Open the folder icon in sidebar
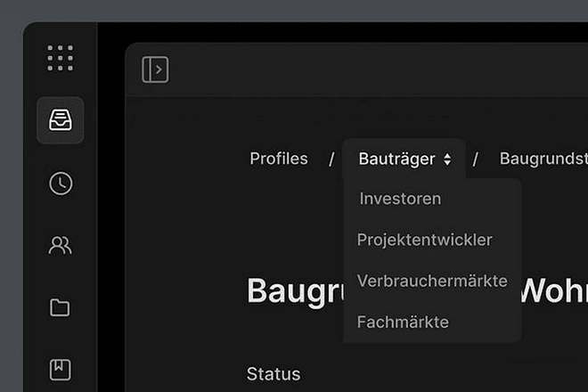 61,308
